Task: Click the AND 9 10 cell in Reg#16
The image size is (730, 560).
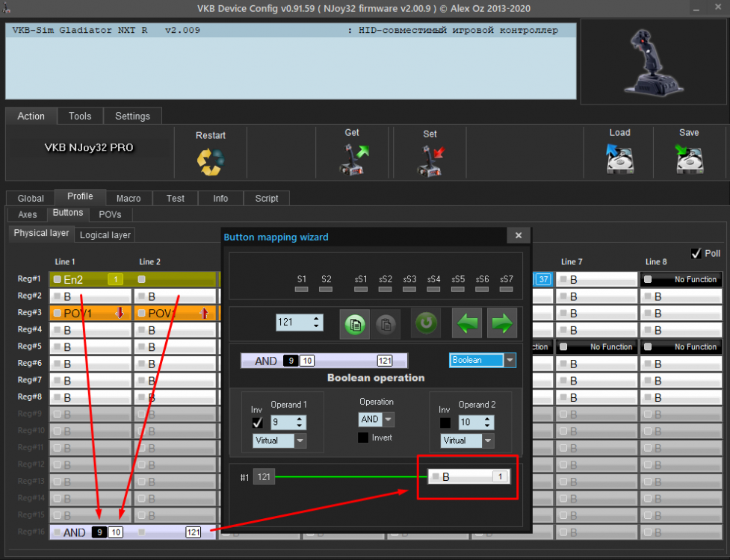Action: pos(133,532)
